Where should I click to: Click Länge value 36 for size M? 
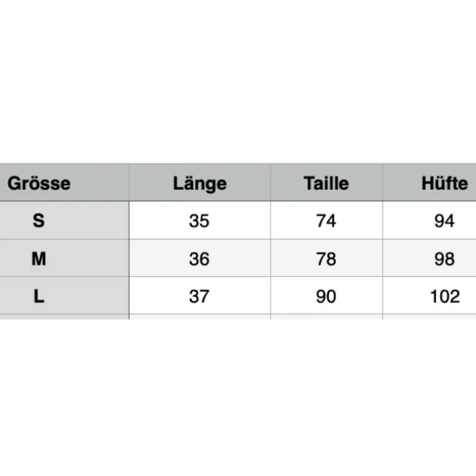tap(199, 259)
